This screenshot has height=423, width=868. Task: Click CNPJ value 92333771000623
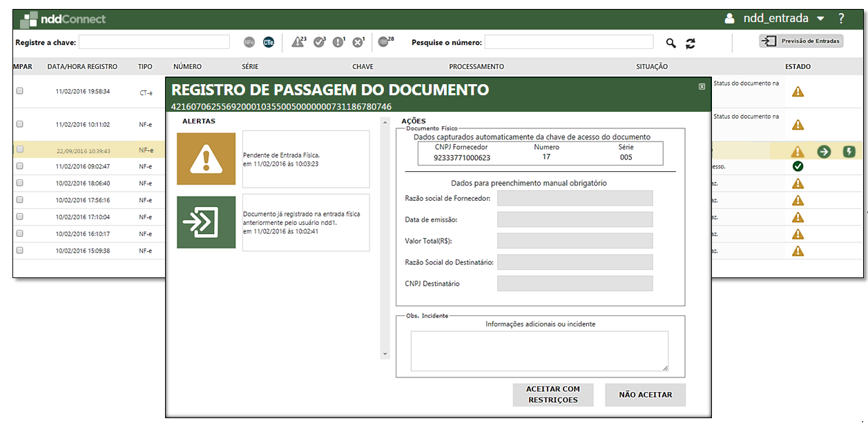[462, 157]
